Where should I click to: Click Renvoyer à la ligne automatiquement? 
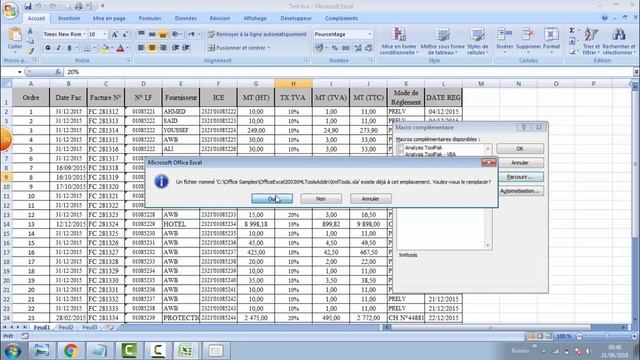257,34
